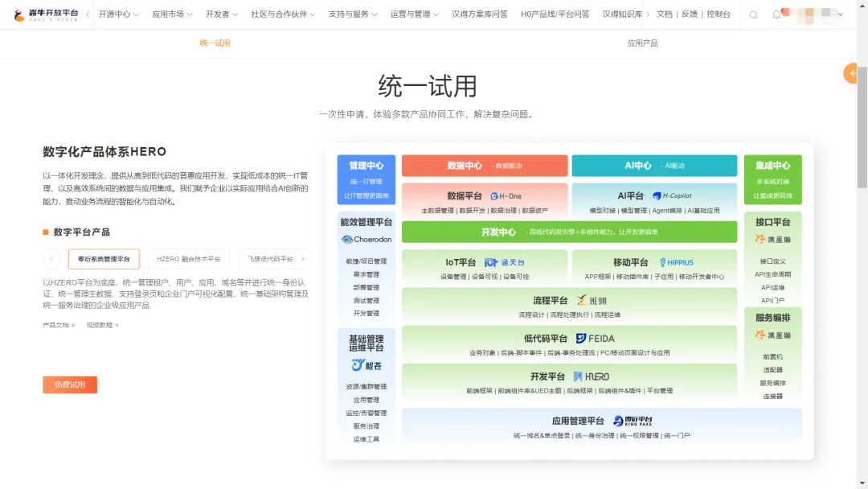Open the 产品文档 link

click(x=58, y=325)
